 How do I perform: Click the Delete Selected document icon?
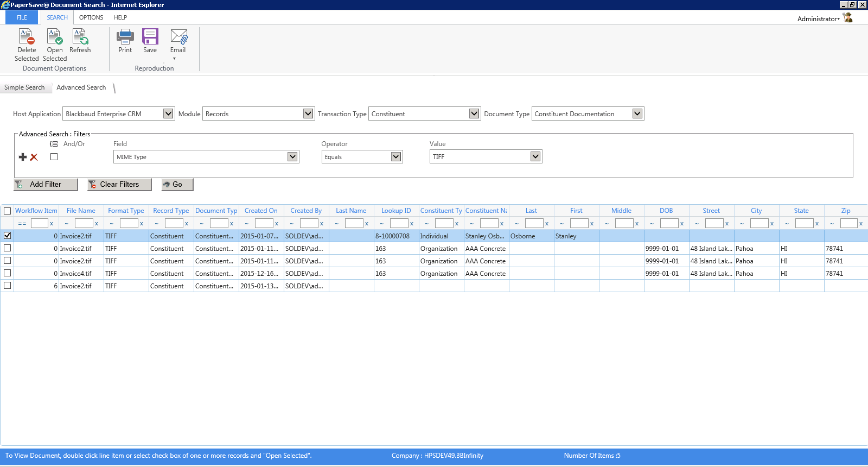[27, 36]
